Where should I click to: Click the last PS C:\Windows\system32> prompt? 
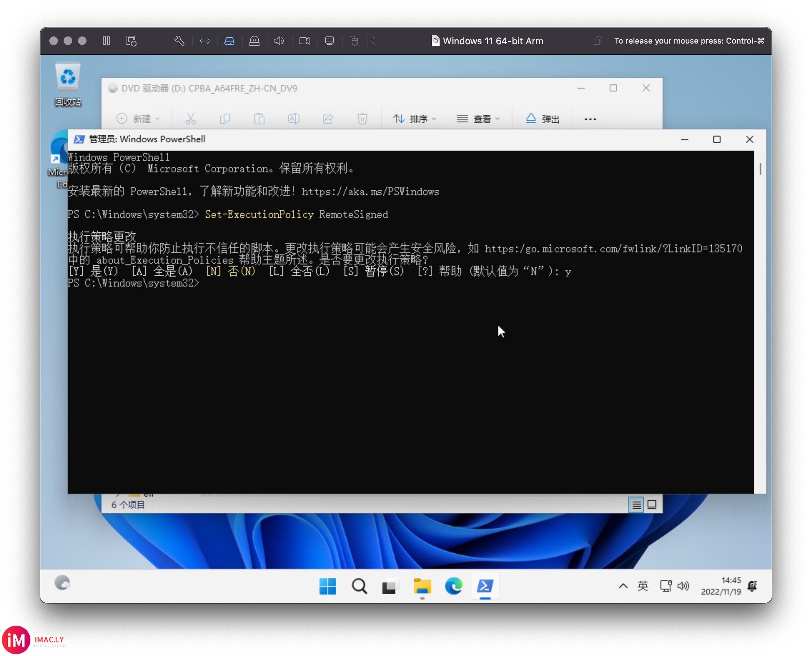click(133, 283)
